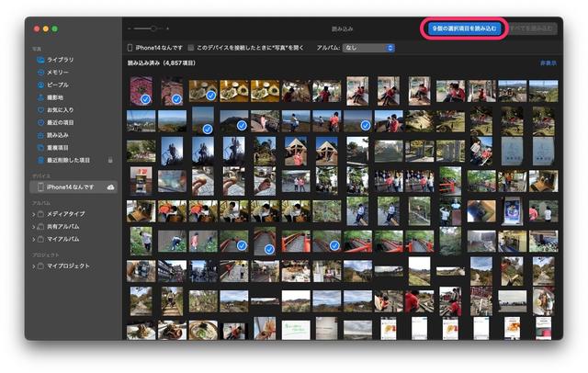The image size is (588, 373).
Task: Show 最近の項目 recent items
Action: pos(60,122)
